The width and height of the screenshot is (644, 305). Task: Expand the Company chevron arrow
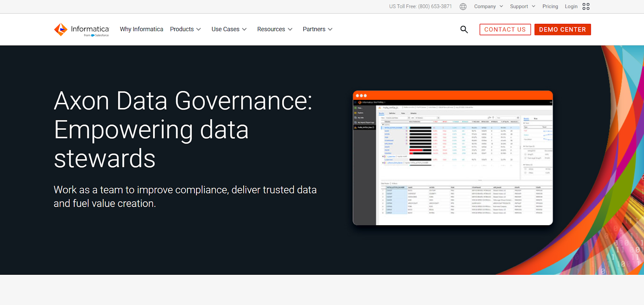(x=501, y=6)
